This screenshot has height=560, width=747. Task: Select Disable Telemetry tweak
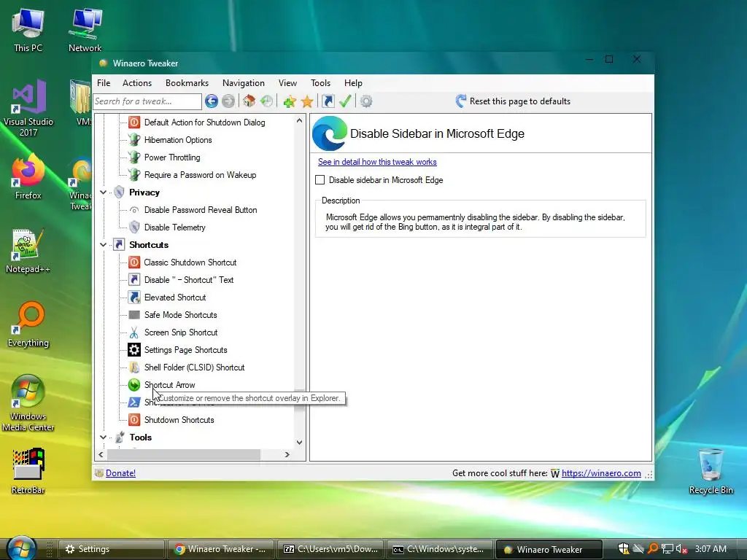(x=175, y=227)
